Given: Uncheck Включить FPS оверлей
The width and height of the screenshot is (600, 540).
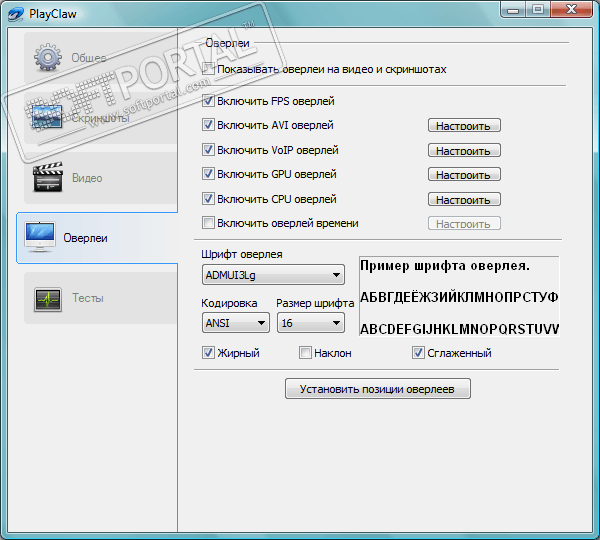Looking at the screenshot, I should (x=208, y=101).
